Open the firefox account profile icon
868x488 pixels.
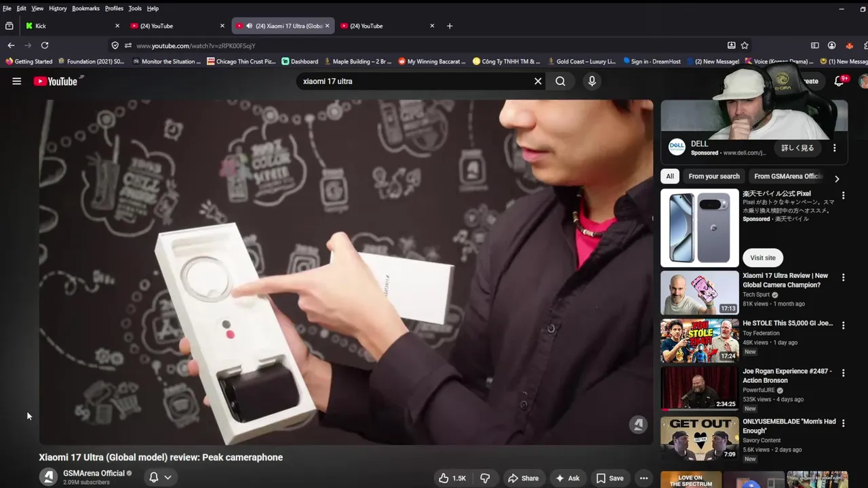coord(831,45)
